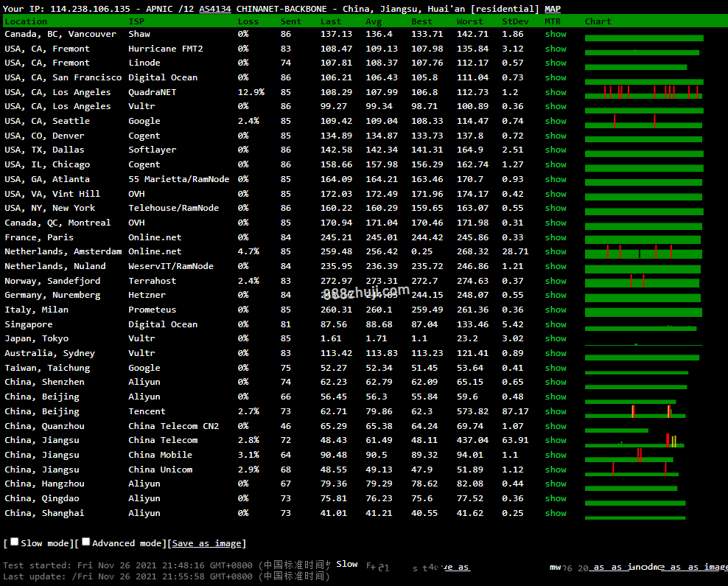Viewport: 728px width, 586px height.
Task: Click the Location column header
Action: point(26,21)
